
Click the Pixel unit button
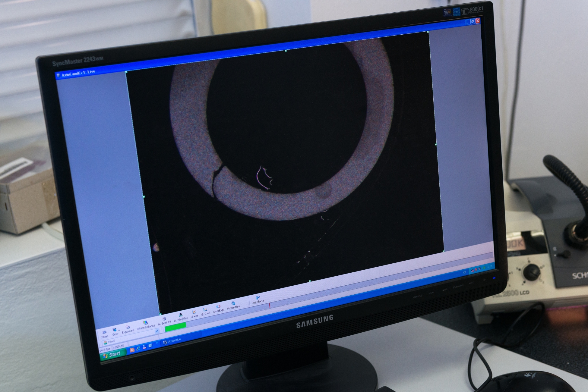pyautogui.click(x=109, y=342)
